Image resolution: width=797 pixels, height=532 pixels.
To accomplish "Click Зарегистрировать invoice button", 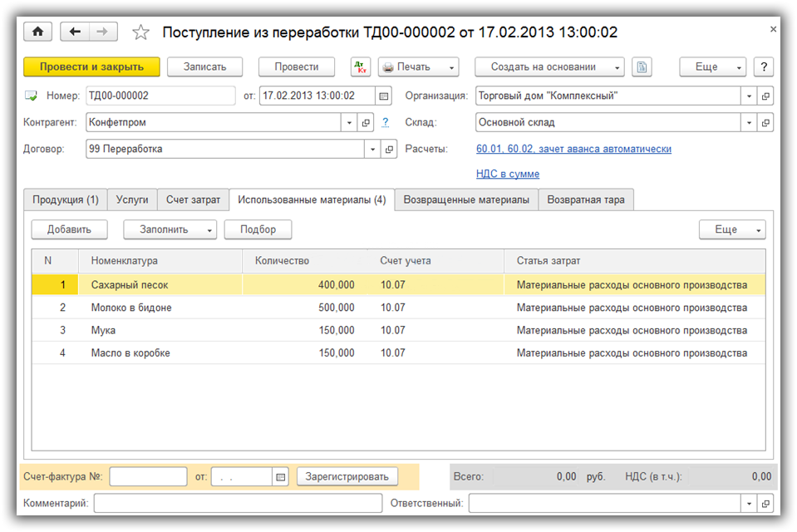I will click(x=347, y=477).
